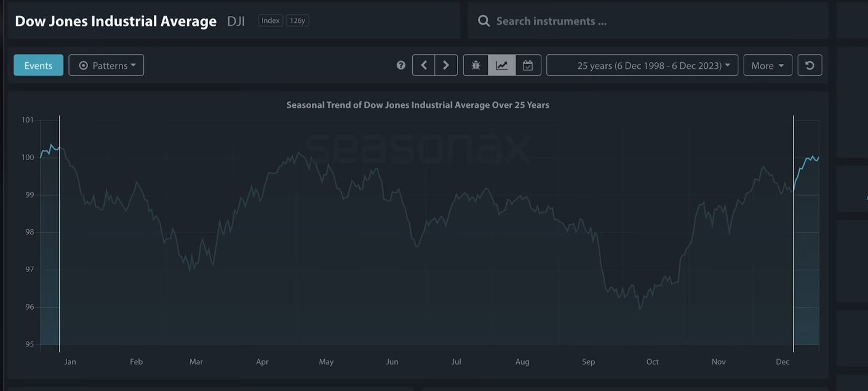The height and width of the screenshot is (391, 868).
Task: Click the target icon inside Patterns button
Action: (x=84, y=65)
